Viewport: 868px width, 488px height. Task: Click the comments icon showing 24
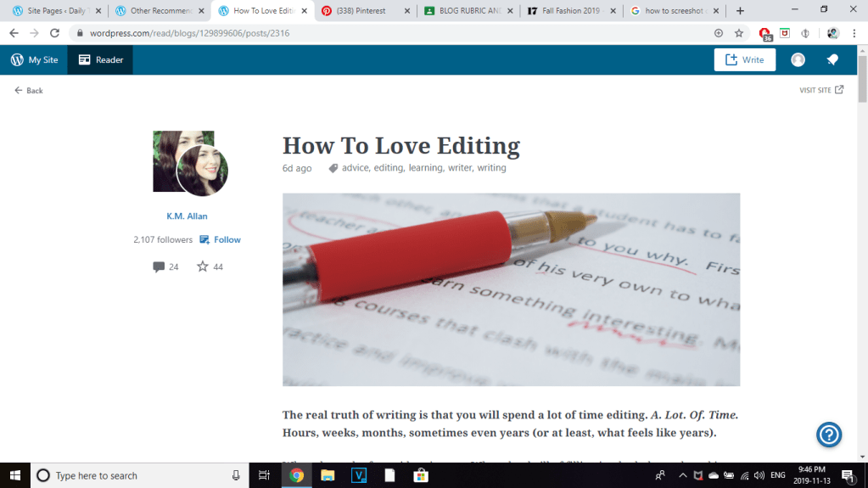[x=159, y=266]
